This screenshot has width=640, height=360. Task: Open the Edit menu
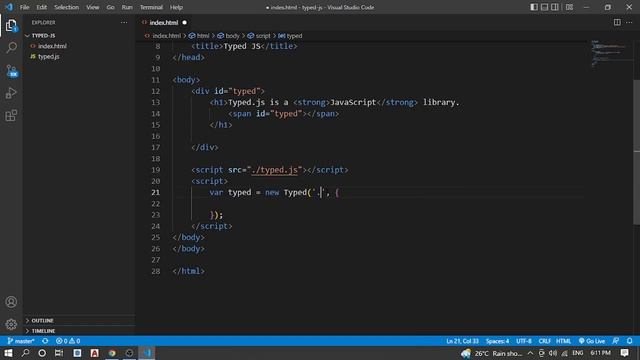tap(42, 7)
